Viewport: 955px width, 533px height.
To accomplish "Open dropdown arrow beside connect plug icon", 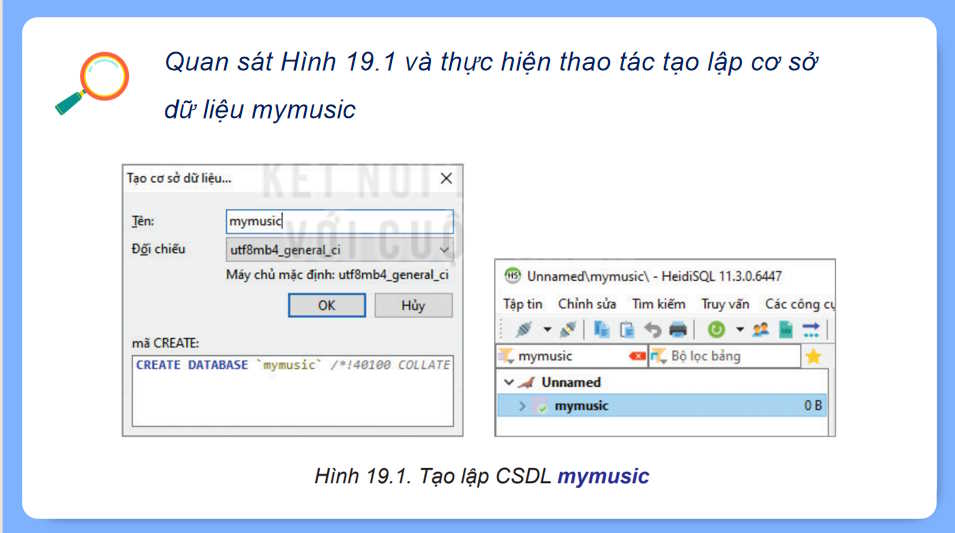I will [547, 330].
